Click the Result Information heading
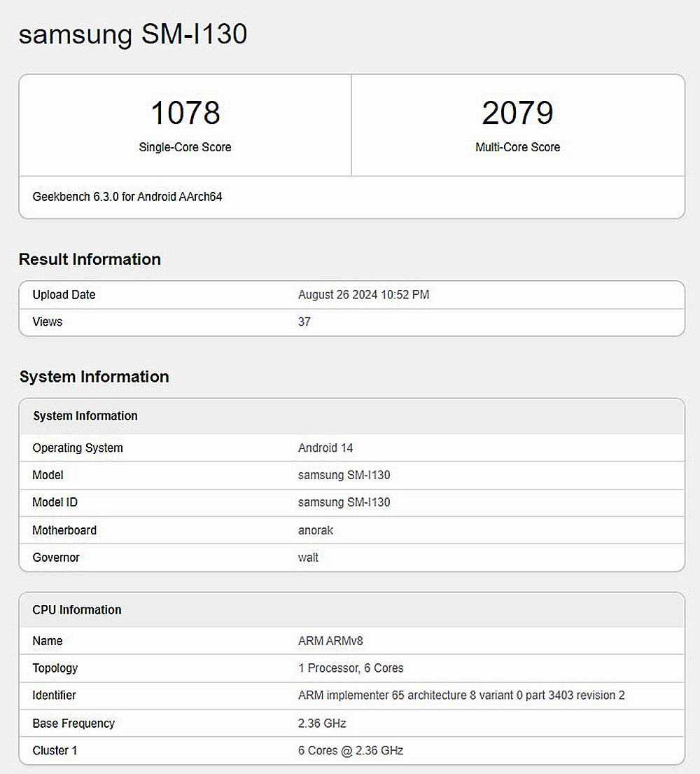The height and width of the screenshot is (774, 700). tap(90, 259)
